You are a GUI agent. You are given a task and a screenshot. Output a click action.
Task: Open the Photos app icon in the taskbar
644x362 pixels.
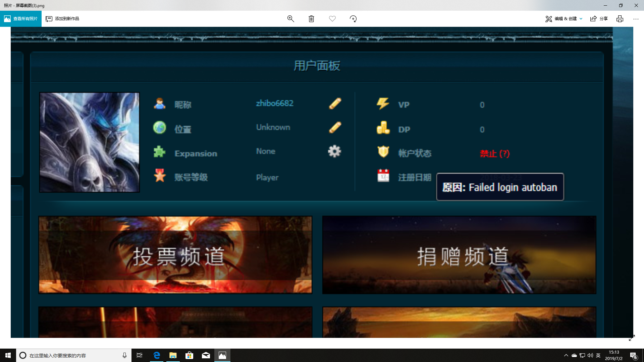coord(222,355)
